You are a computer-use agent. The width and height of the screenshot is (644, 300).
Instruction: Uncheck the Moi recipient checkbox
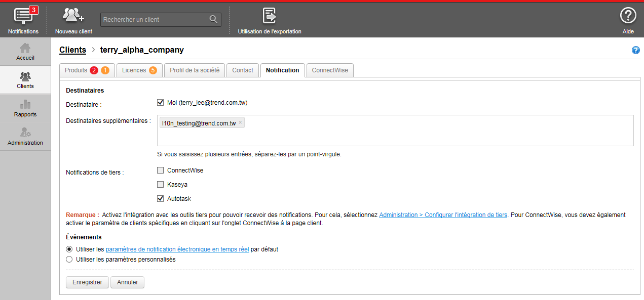tap(161, 103)
